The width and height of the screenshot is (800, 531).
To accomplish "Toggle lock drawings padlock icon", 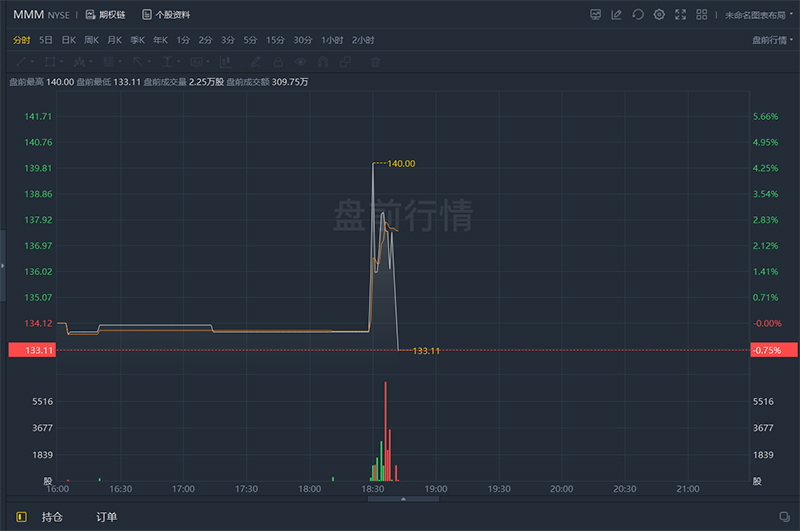I will (278, 62).
